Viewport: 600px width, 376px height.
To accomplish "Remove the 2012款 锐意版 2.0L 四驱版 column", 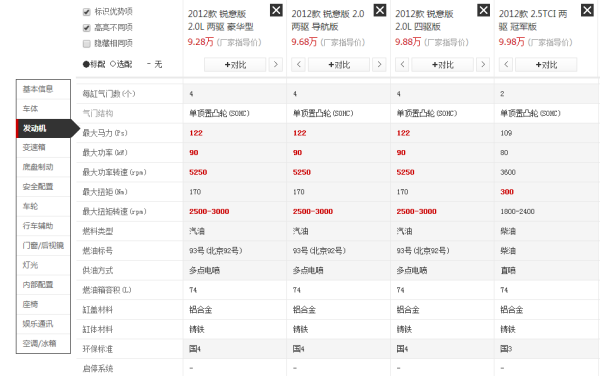I will [484, 10].
